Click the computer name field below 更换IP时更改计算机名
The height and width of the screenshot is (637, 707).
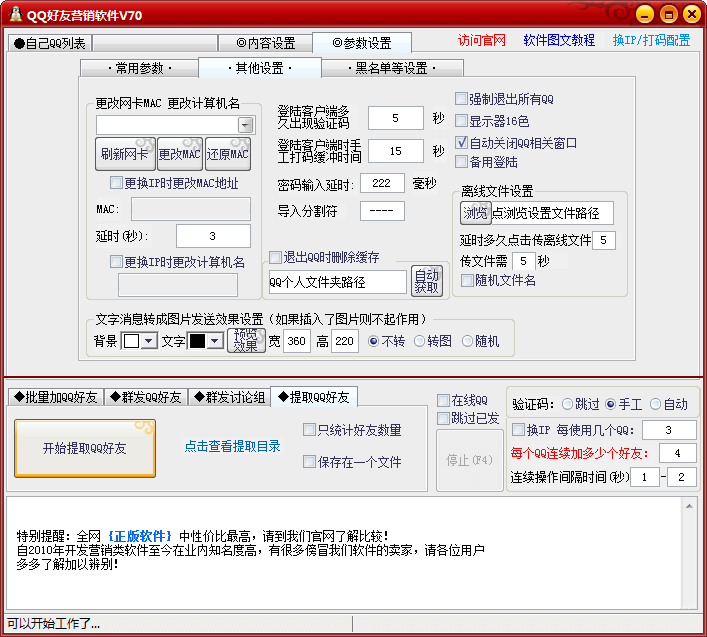[x=178, y=285]
